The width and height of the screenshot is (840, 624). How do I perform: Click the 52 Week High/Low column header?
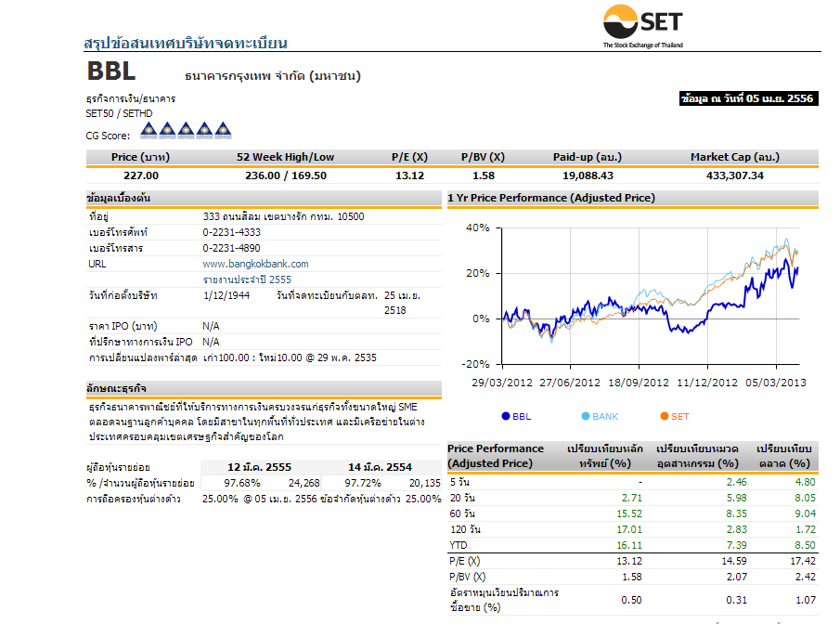pos(285,157)
